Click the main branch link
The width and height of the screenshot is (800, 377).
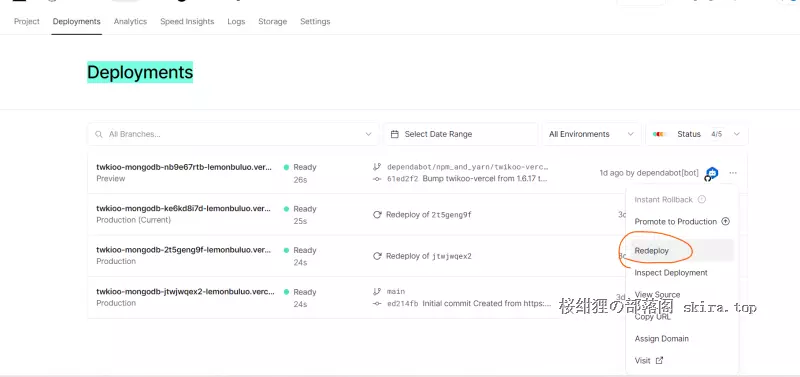(396, 292)
